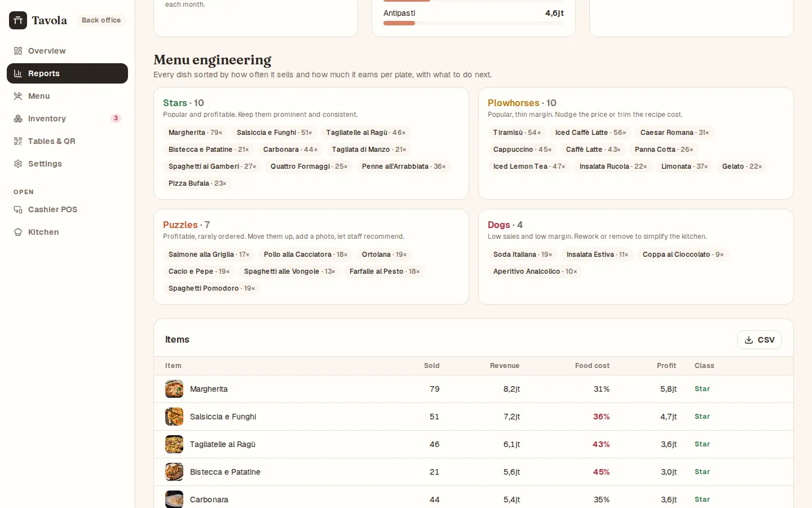The width and height of the screenshot is (812, 508).
Task: Click the Profit column header
Action: [667, 366]
